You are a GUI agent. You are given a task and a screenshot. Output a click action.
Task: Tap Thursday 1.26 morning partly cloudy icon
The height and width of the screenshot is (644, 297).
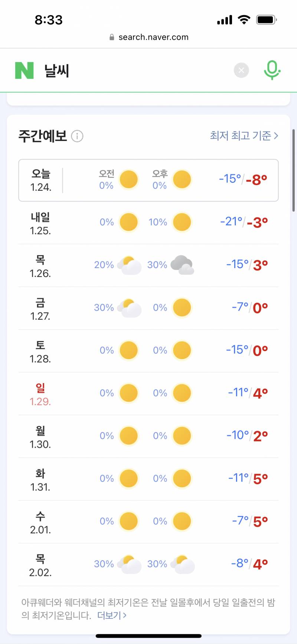(x=129, y=265)
